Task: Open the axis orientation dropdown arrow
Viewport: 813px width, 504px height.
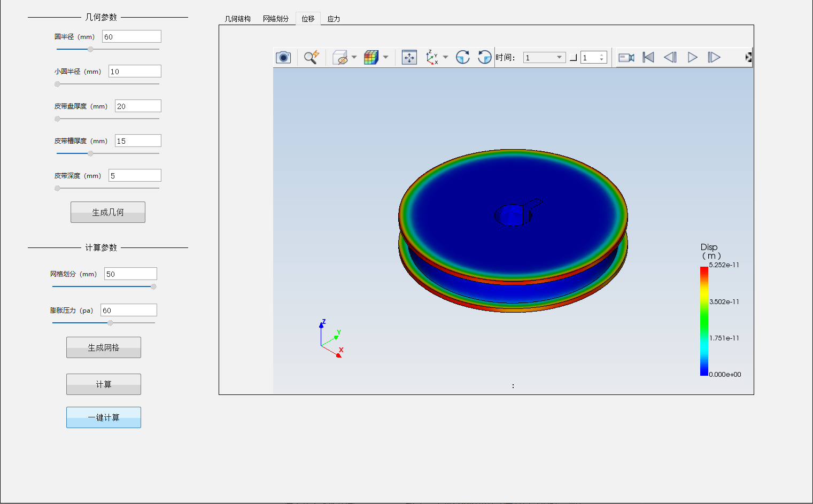Action: [x=445, y=57]
